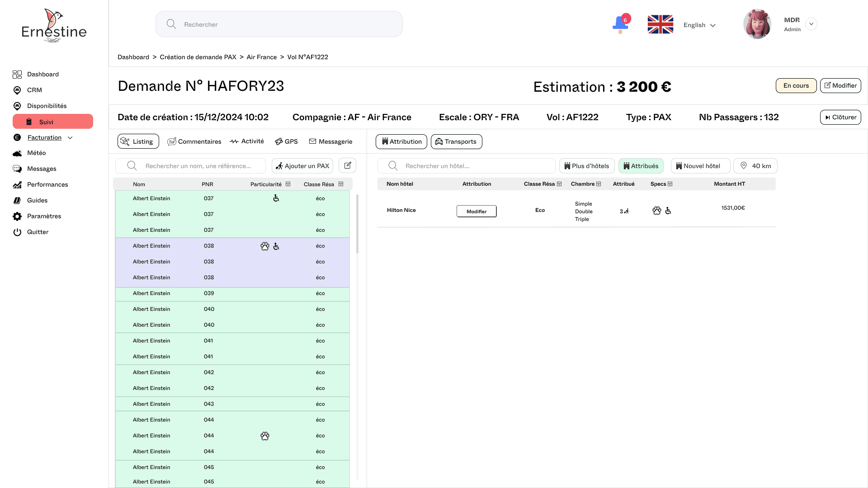Open Paramètres gear in sidebar
Viewport: 868px width, 488px height.
click(17, 216)
